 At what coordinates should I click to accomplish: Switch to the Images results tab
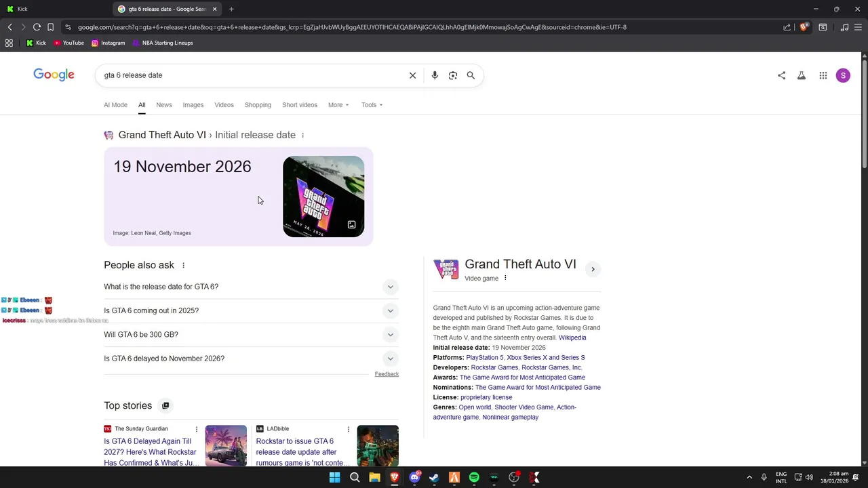coord(193,105)
